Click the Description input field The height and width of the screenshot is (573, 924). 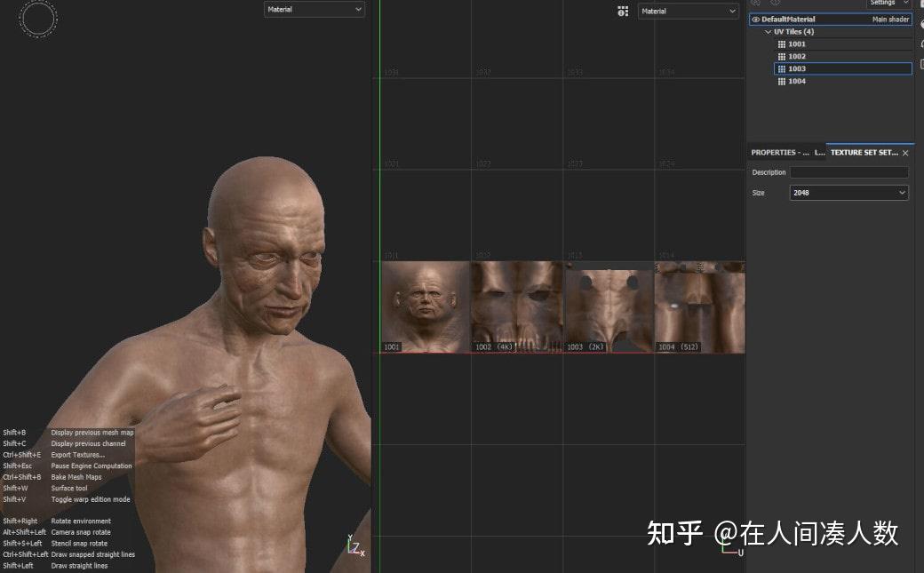pyautogui.click(x=848, y=171)
